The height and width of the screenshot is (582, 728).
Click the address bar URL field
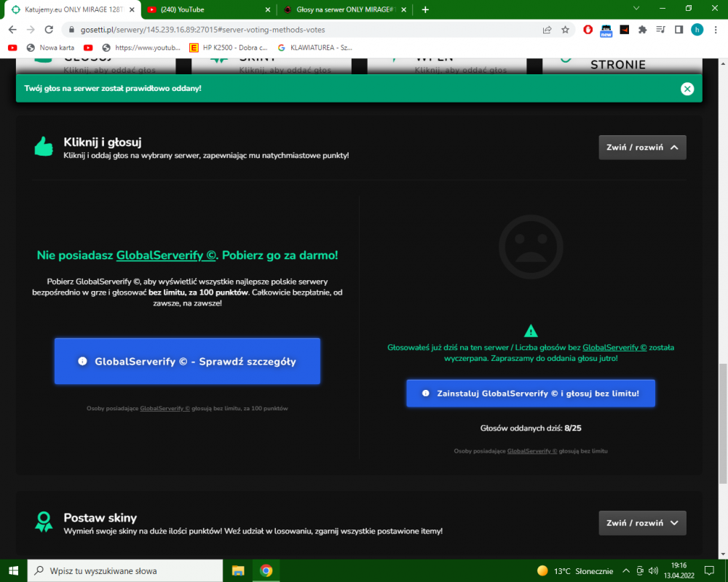[302, 30]
